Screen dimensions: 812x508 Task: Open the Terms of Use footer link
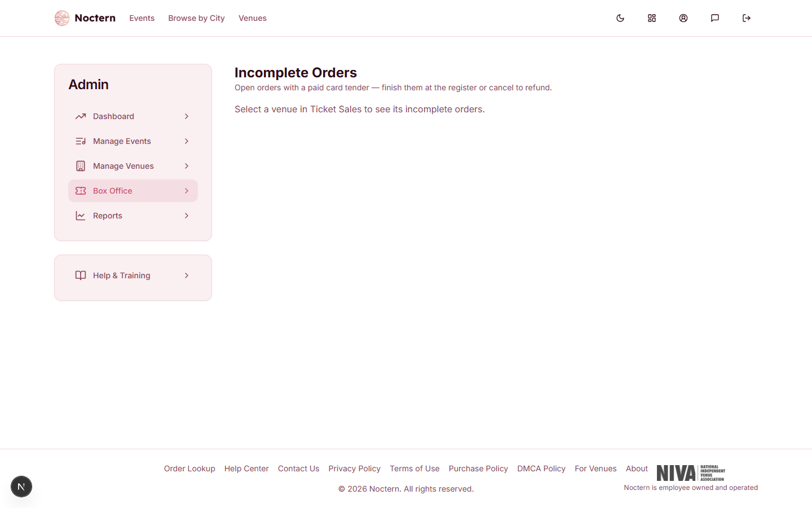pyautogui.click(x=414, y=468)
